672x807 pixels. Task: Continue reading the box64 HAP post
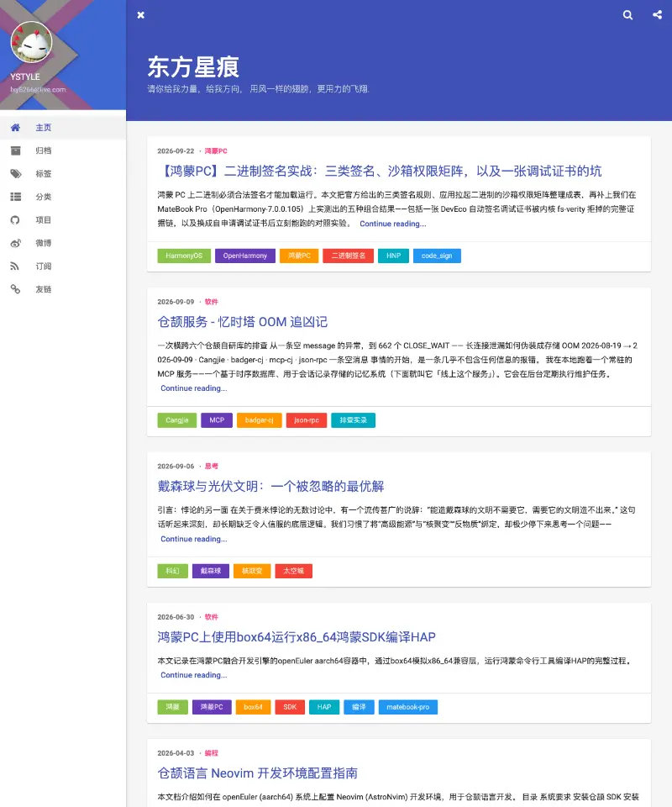(x=194, y=675)
